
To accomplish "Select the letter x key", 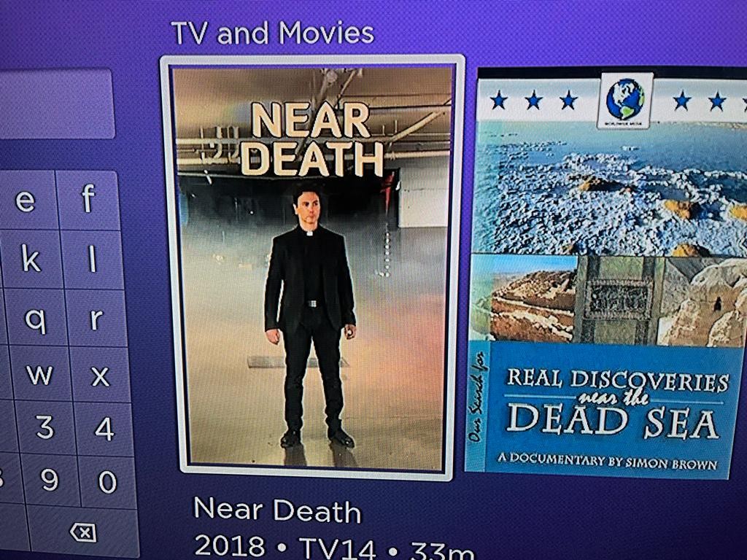I will coord(101,376).
